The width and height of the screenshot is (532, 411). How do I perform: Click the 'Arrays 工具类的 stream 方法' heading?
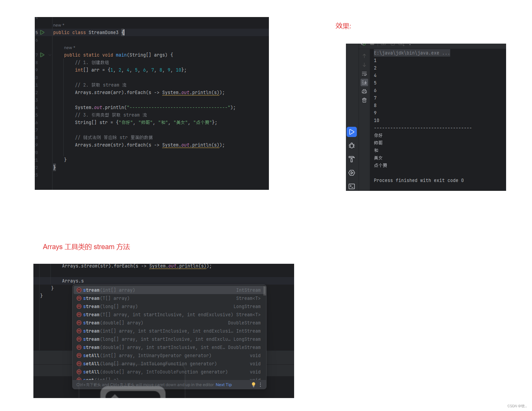click(86, 247)
